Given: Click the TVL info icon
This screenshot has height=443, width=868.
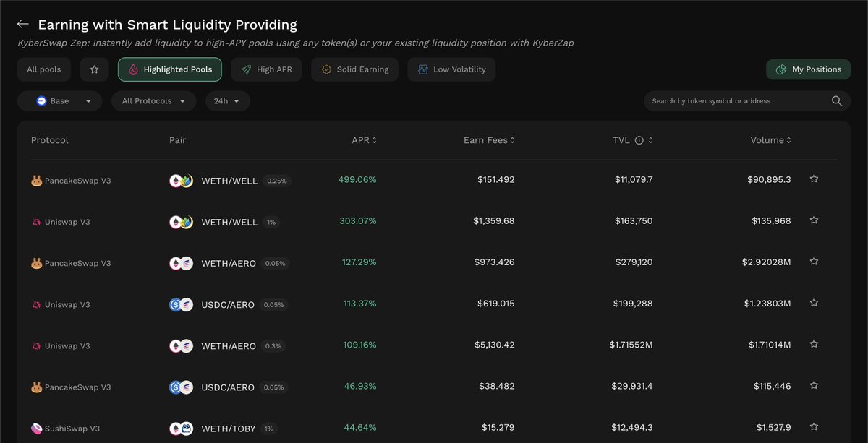Looking at the screenshot, I should pos(639,140).
